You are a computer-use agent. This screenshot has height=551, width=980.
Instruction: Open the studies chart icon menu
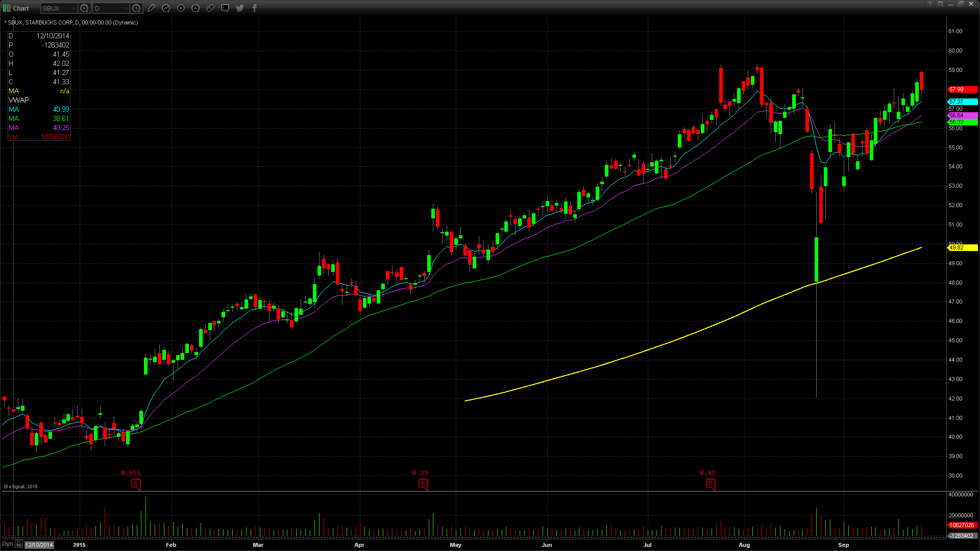166,8
